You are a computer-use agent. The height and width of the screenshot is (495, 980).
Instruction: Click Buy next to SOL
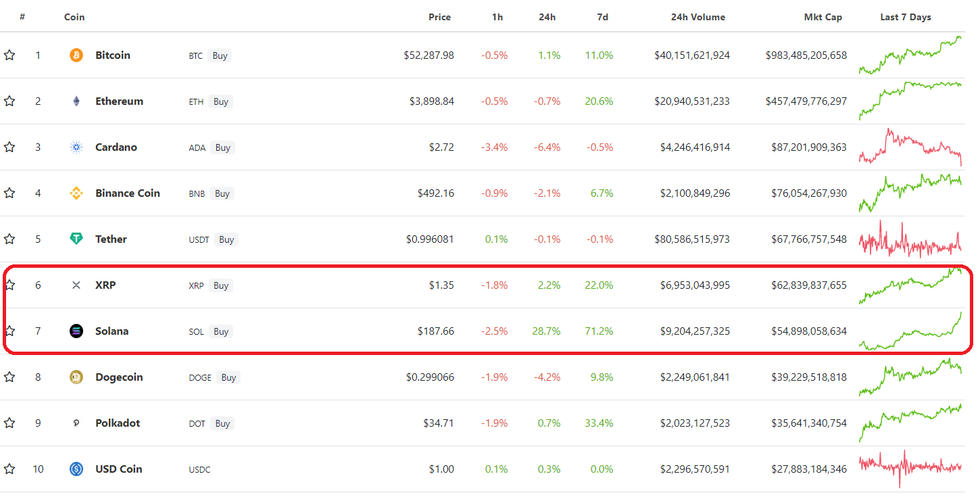tap(221, 332)
